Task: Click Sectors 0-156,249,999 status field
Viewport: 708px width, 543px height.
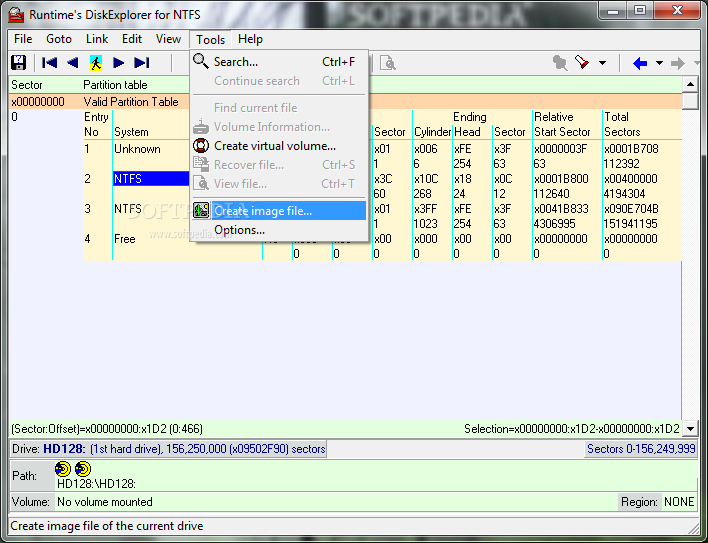Action: click(x=641, y=449)
